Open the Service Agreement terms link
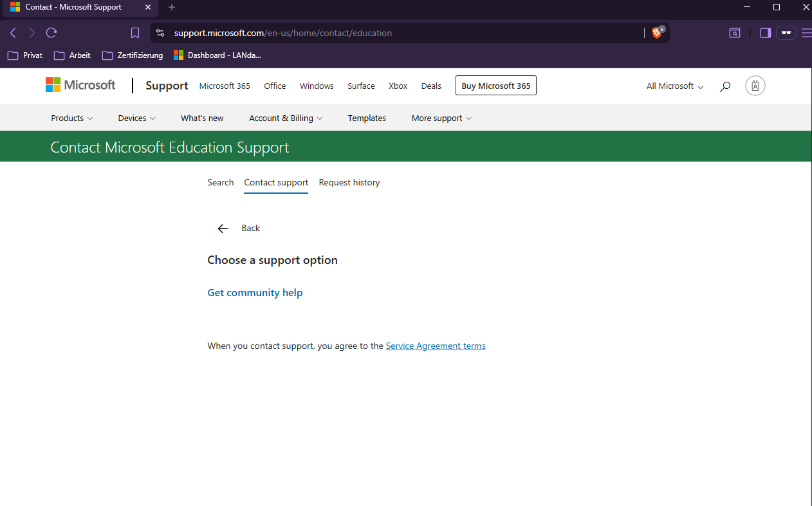Viewport: 812px width, 506px height. point(436,346)
